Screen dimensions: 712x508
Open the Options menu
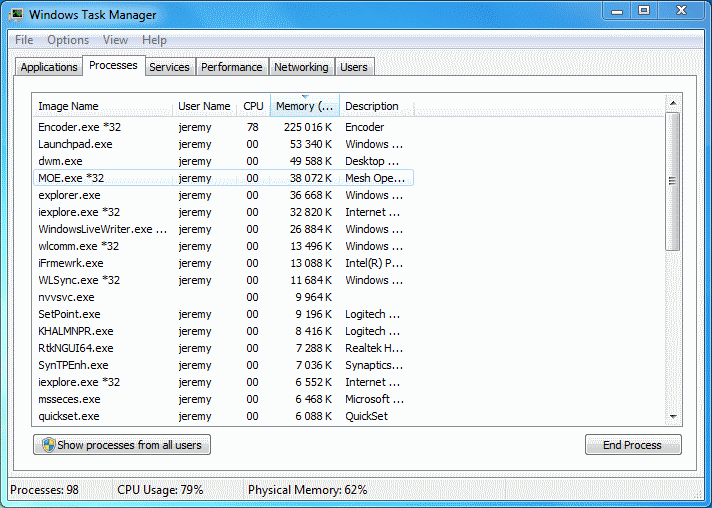68,40
